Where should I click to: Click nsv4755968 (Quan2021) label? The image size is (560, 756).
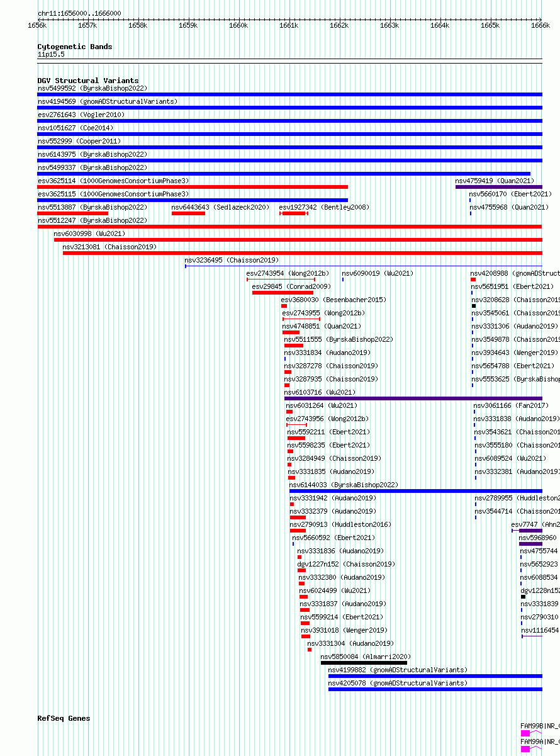point(508,208)
